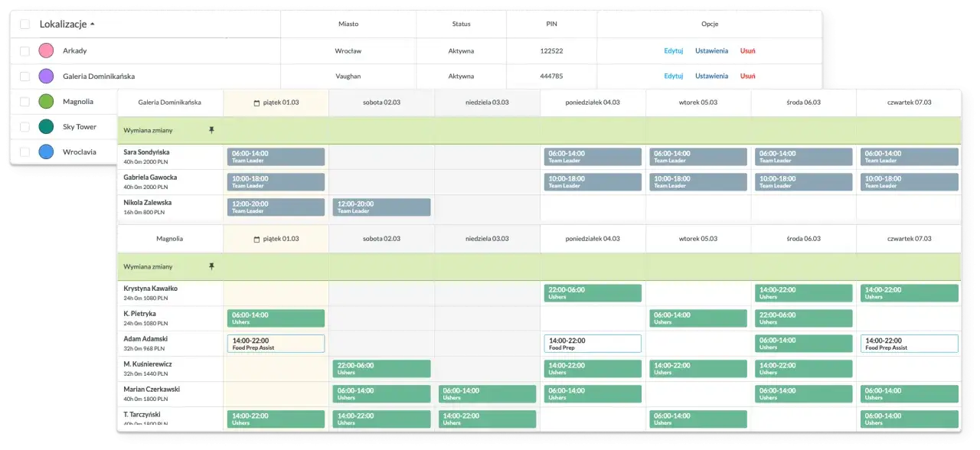Open Ustawienia for Arkady
Image resolution: width=980 pixels, height=450 pixels.
(x=711, y=51)
